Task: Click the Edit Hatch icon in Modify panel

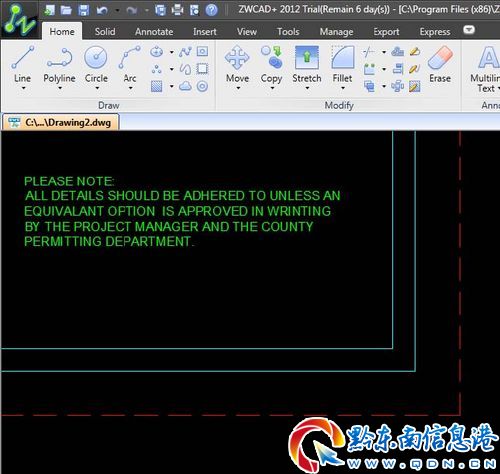Action: 415,86
